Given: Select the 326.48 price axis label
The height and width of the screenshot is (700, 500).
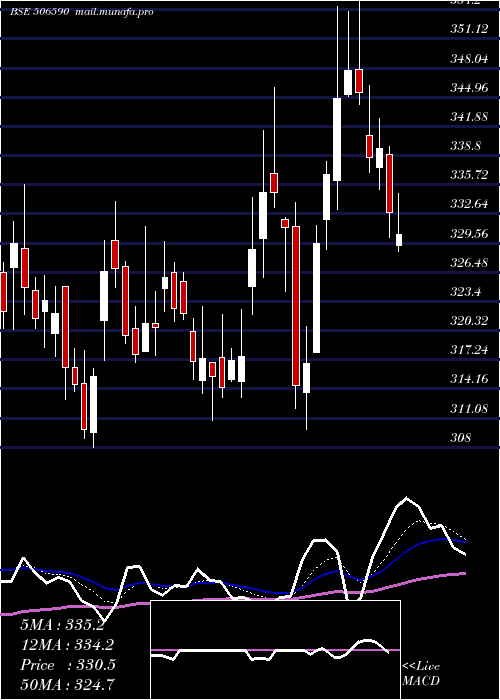Looking at the screenshot, I should (x=469, y=262).
